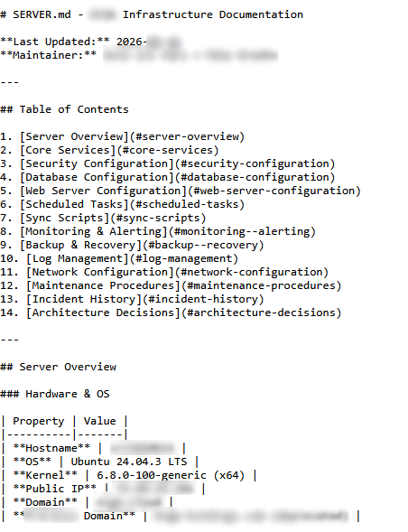The width and height of the screenshot is (408, 532).
Task: Click the Database Configuration link
Action: coord(178,177)
